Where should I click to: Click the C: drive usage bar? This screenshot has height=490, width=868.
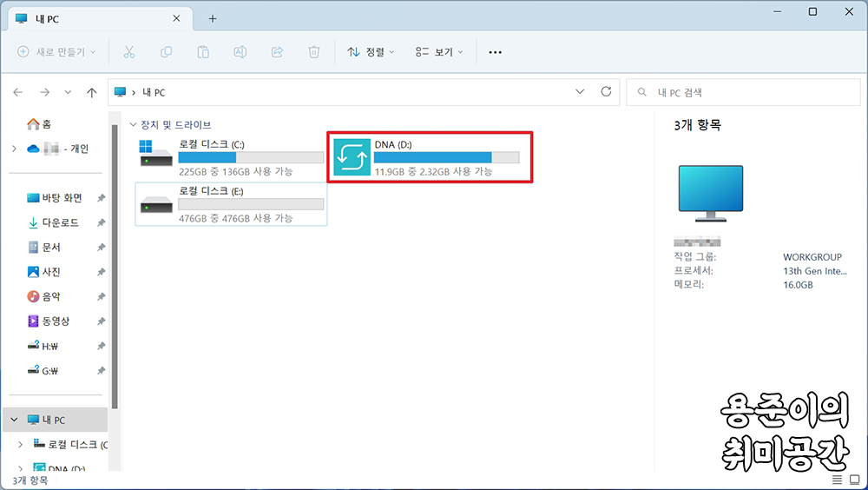point(251,157)
